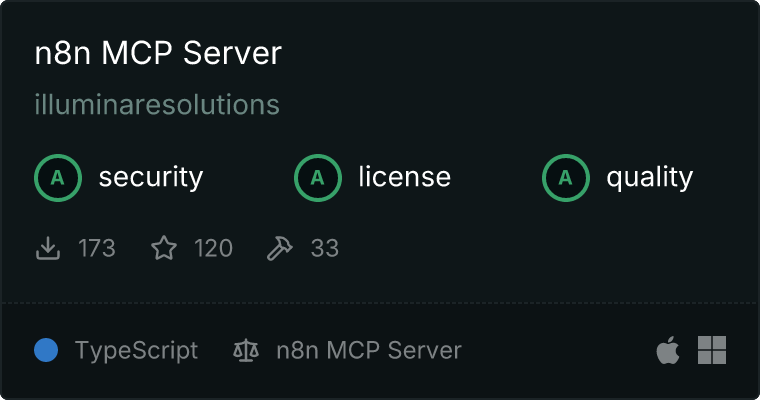Select the quality rating label
The width and height of the screenshot is (760, 400).
point(649,178)
